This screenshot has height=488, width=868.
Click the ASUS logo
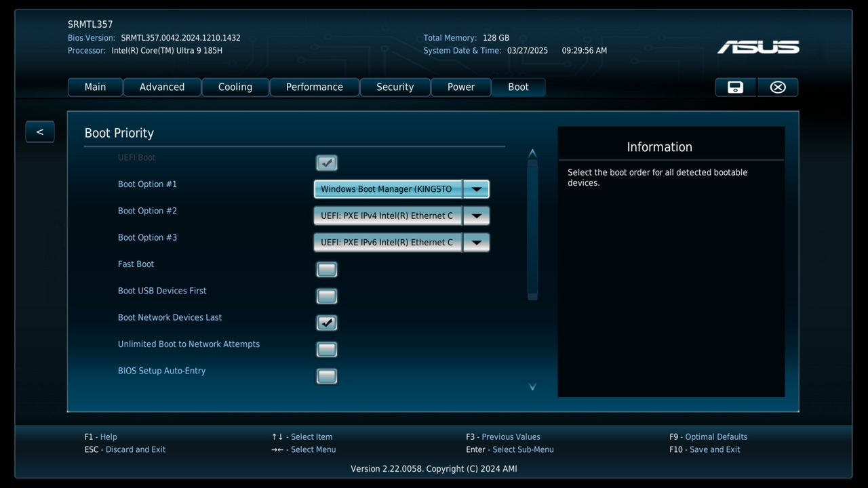(x=758, y=47)
